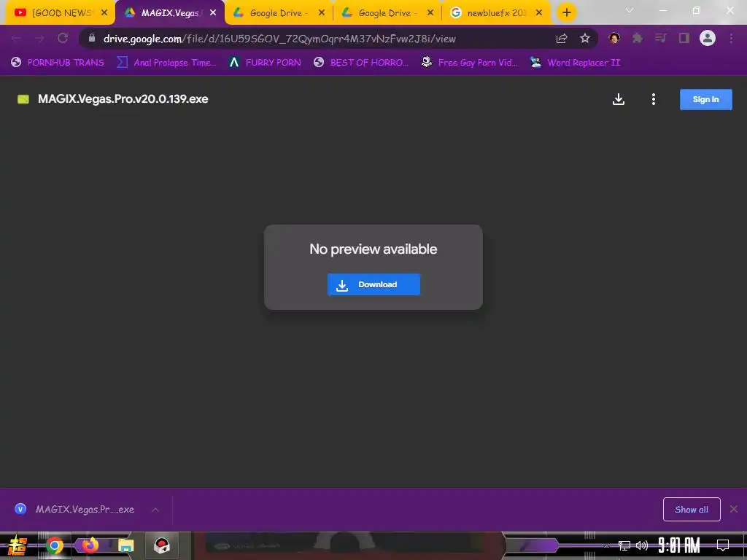Click the face avatar extension icon
Screen dimensions: 747x560
coord(614,38)
